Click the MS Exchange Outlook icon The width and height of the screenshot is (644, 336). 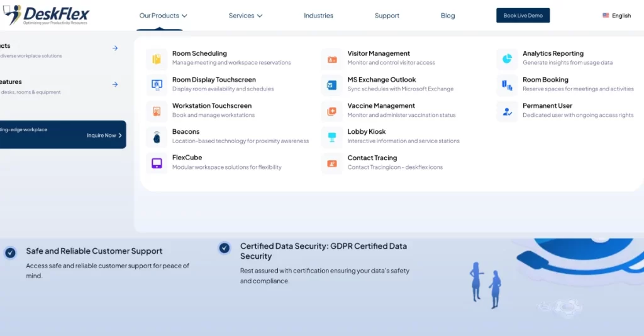[332, 84]
